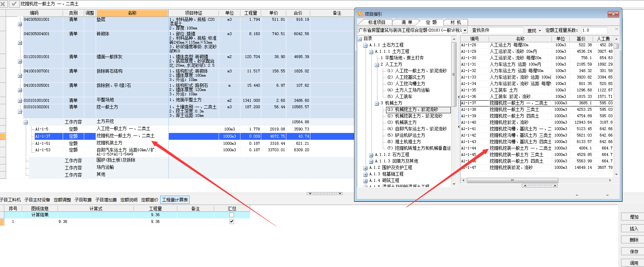Select tree item (2) 机械挖装土方、淤泥流砂

(415, 116)
